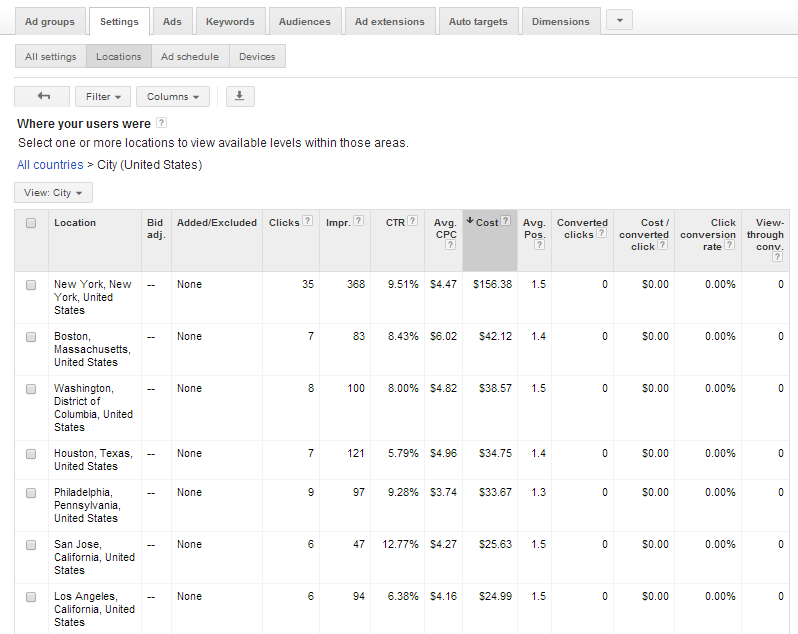
Task: Switch to the Settings tab
Action: coord(119,21)
